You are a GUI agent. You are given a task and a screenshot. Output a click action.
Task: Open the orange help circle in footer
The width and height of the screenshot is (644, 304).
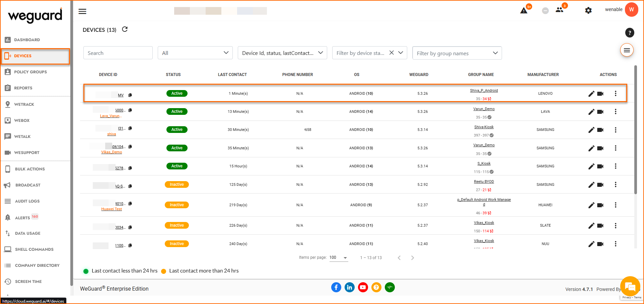376,287
